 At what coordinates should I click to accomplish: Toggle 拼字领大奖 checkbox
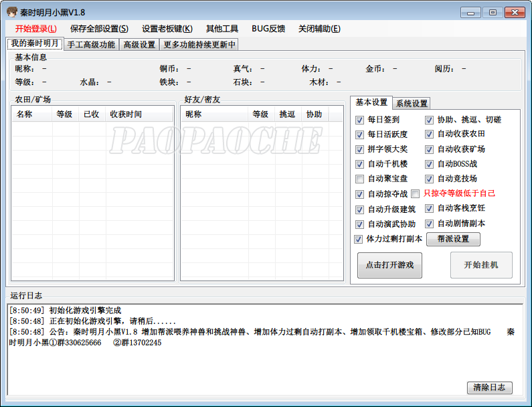point(359,149)
